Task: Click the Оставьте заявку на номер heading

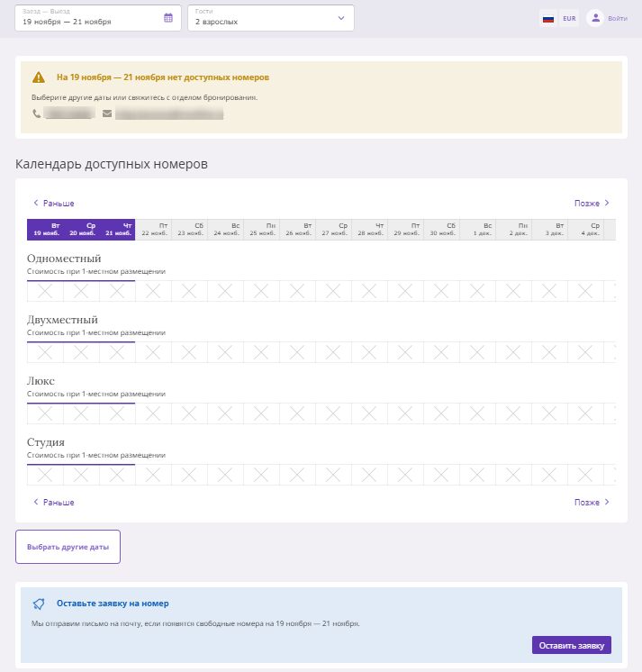Action: 113,604
